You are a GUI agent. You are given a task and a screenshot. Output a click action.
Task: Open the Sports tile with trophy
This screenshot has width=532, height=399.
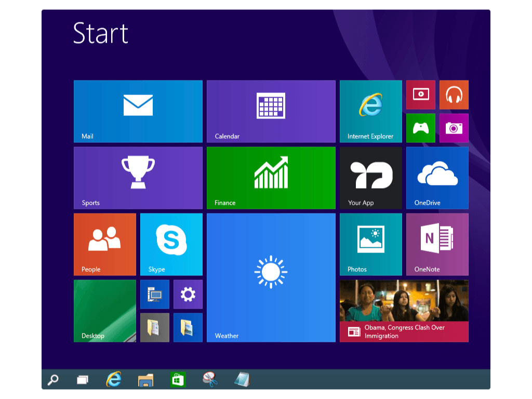pos(138,178)
